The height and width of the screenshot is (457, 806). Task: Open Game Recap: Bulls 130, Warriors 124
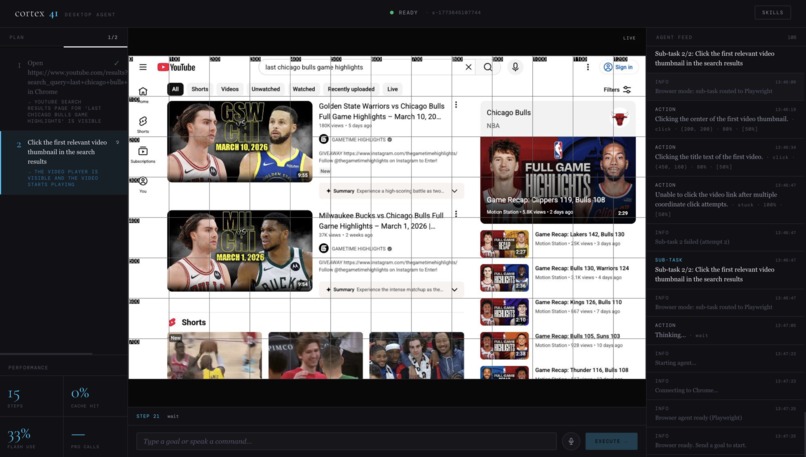tap(582, 268)
